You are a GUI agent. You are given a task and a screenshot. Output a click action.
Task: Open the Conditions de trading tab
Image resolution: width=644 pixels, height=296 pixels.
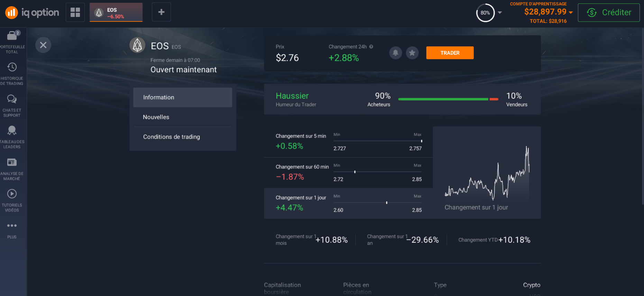(x=183, y=137)
